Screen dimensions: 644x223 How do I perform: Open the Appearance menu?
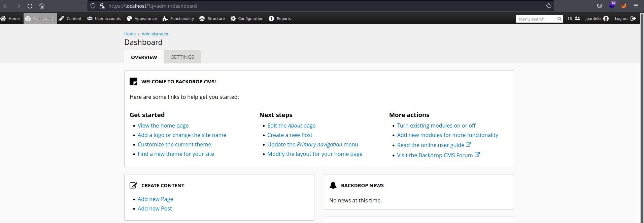142,19
